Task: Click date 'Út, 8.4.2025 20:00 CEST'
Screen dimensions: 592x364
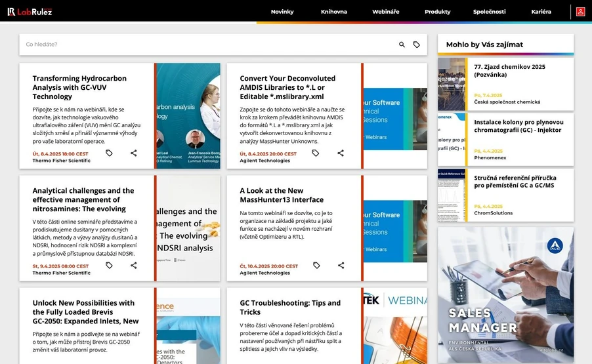Action: 268,154
